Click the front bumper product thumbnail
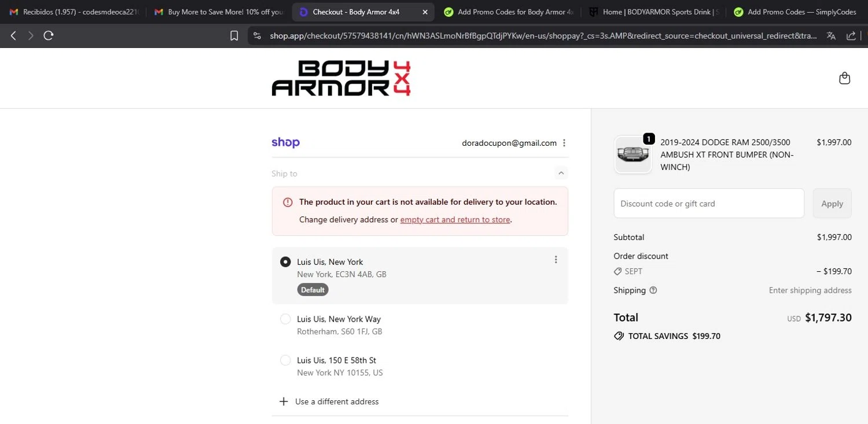The image size is (868, 424). click(632, 154)
